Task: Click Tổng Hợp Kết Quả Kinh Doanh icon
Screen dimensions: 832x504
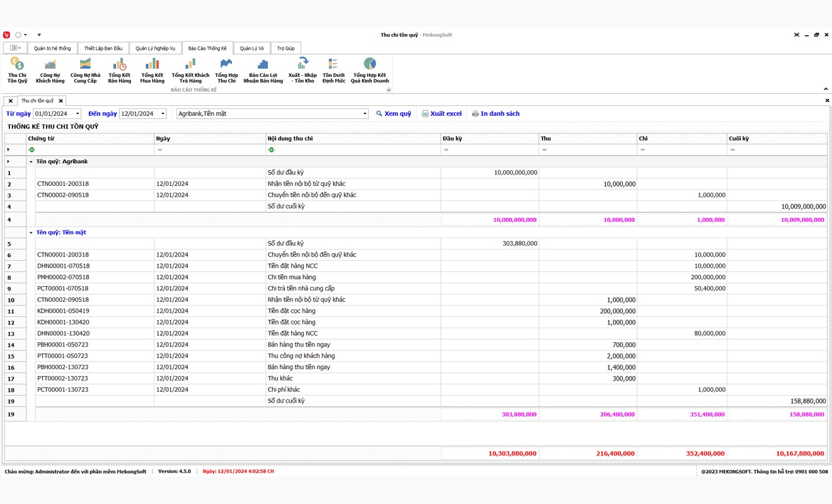Action: click(369, 69)
